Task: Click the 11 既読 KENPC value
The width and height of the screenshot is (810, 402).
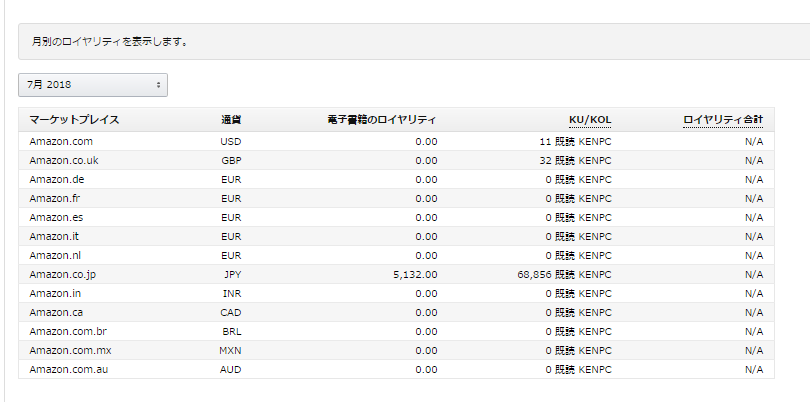Action: 575,142
